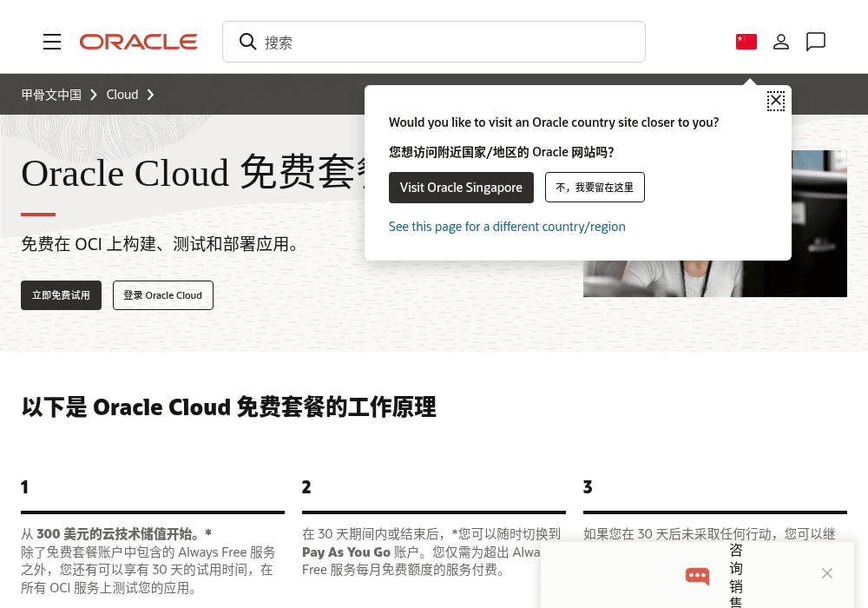The width and height of the screenshot is (868, 608).
Task: Click heading 以下是 Oracle Cloud 免费套餐的工作原理
Action: click(x=228, y=407)
